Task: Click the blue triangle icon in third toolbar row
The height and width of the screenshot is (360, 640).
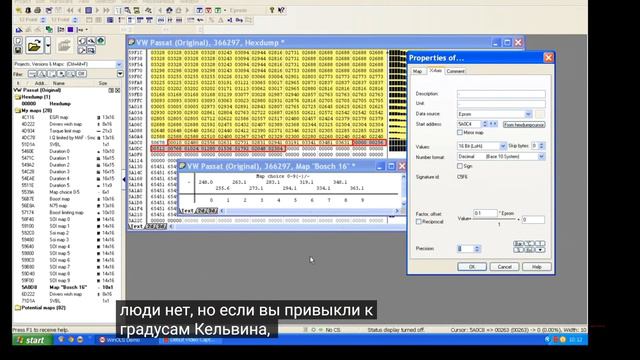Action: [19, 29]
